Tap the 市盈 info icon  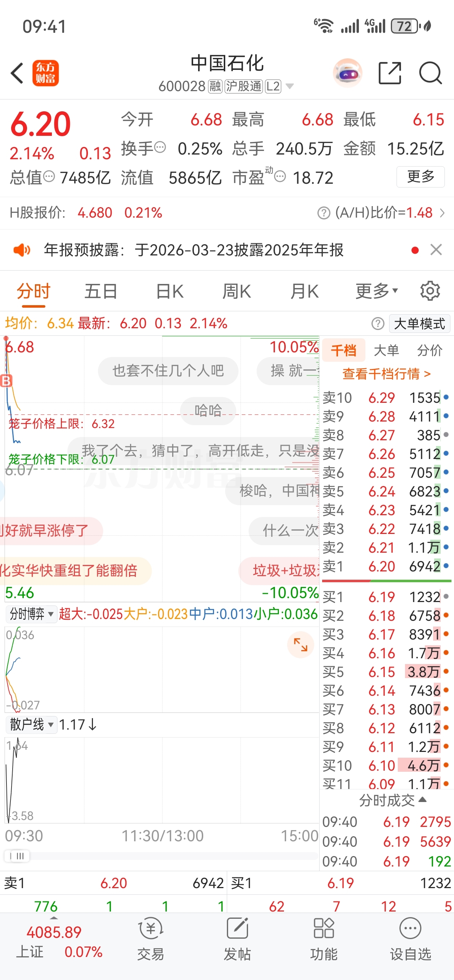[x=280, y=176]
